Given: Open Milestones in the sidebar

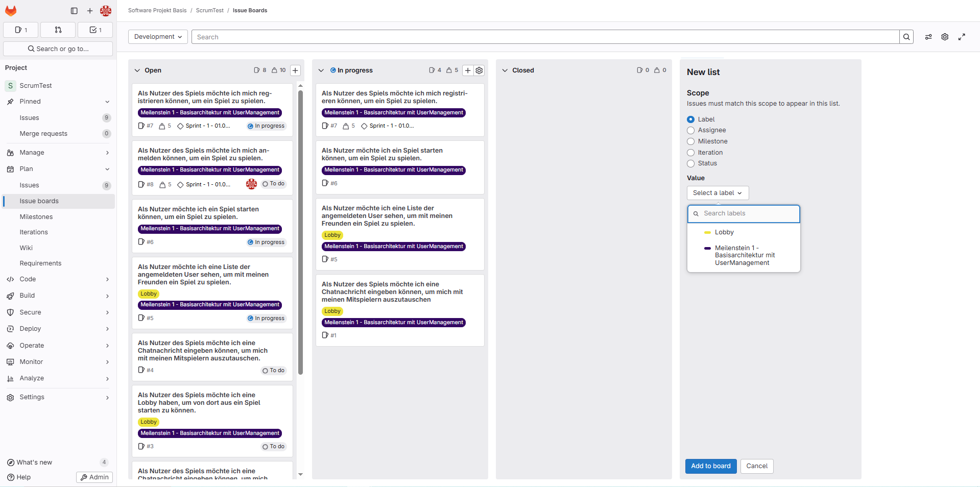Looking at the screenshot, I should (36, 217).
